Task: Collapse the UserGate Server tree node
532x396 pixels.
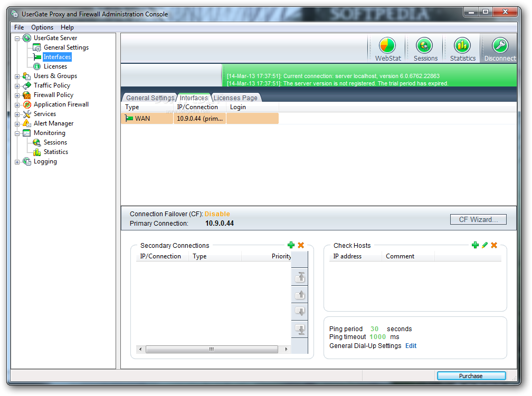Action: click(x=17, y=38)
